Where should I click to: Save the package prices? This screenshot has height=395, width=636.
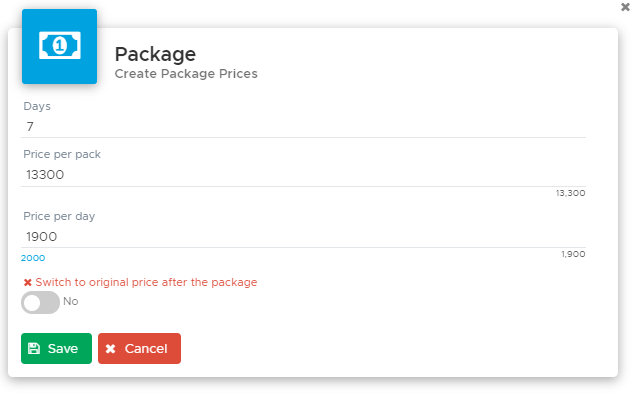56,348
